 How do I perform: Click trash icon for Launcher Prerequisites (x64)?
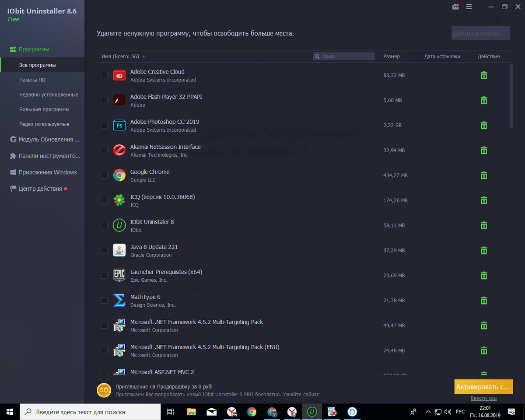click(484, 275)
